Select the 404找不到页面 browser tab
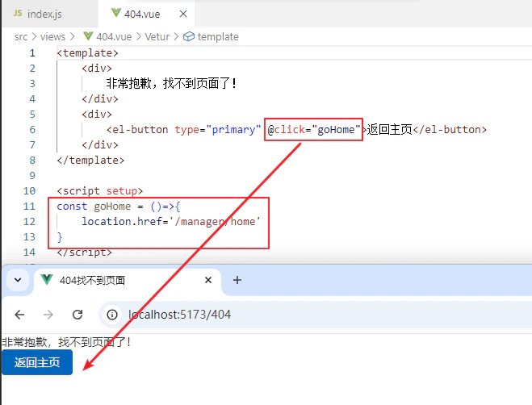Screen dimensions: 532x405 [x=128, y=280]
